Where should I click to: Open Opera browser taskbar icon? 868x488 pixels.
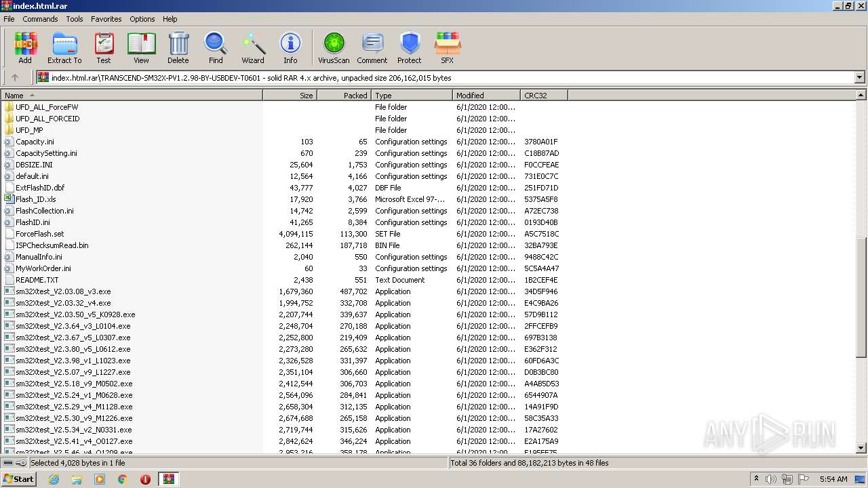[145, 479]
